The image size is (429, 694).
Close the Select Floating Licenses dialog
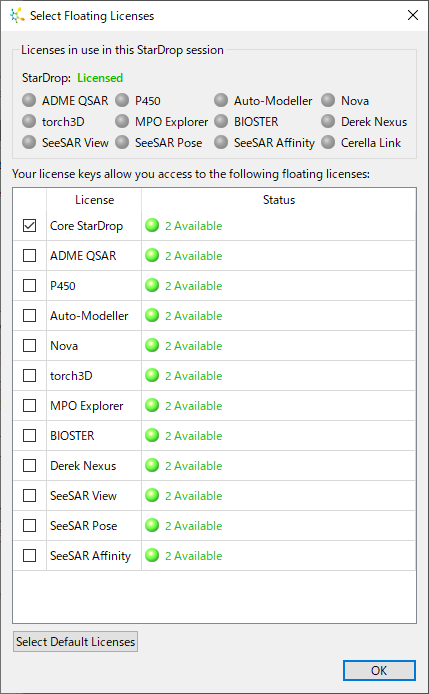pos(413,15)
